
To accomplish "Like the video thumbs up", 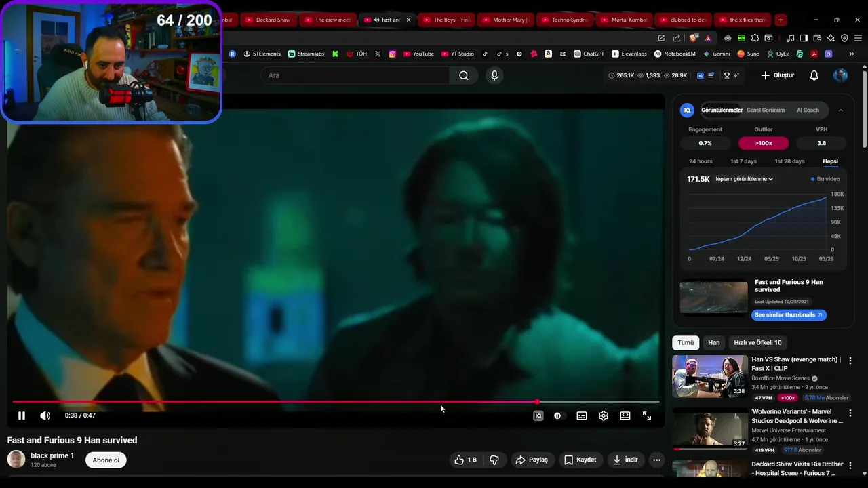I will [466, 460].
